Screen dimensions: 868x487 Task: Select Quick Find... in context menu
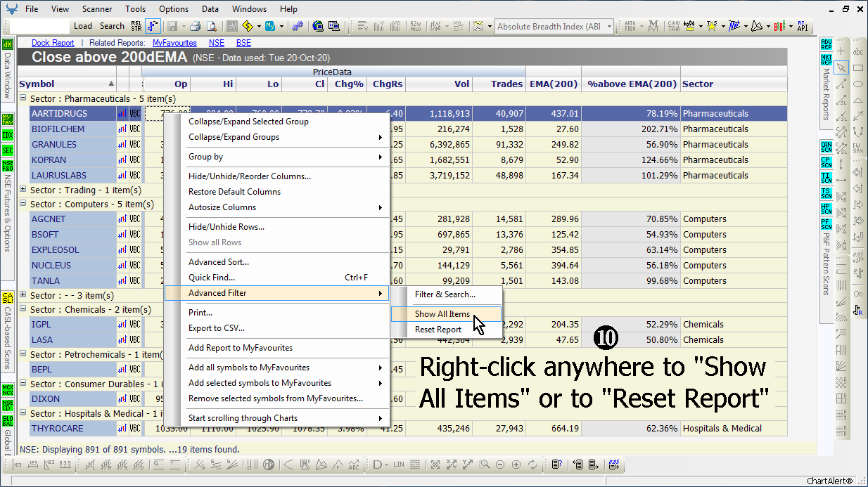point(276,278)
